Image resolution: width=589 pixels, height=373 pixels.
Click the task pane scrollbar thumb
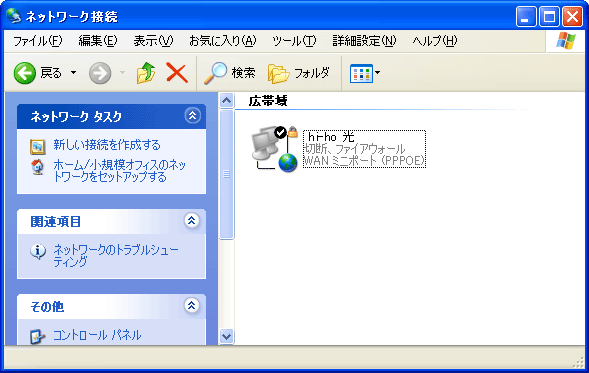click(x=227, y=174)
